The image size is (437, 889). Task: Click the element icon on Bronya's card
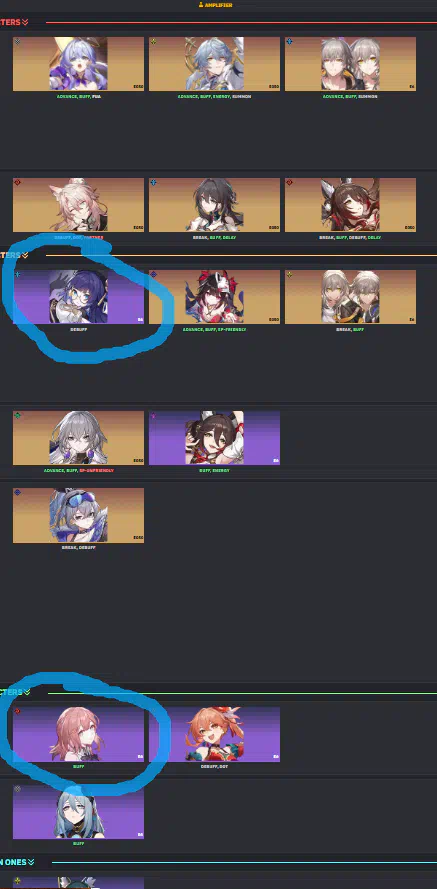coord(17,416)
